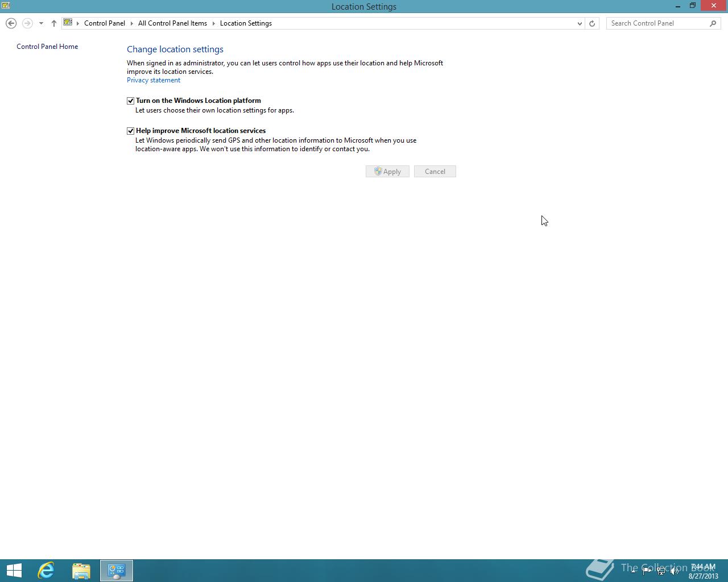The width and height of the screenshot is (728, 582).
Task: Click the taskbar clock and date
Action: (x=703, y=571)
